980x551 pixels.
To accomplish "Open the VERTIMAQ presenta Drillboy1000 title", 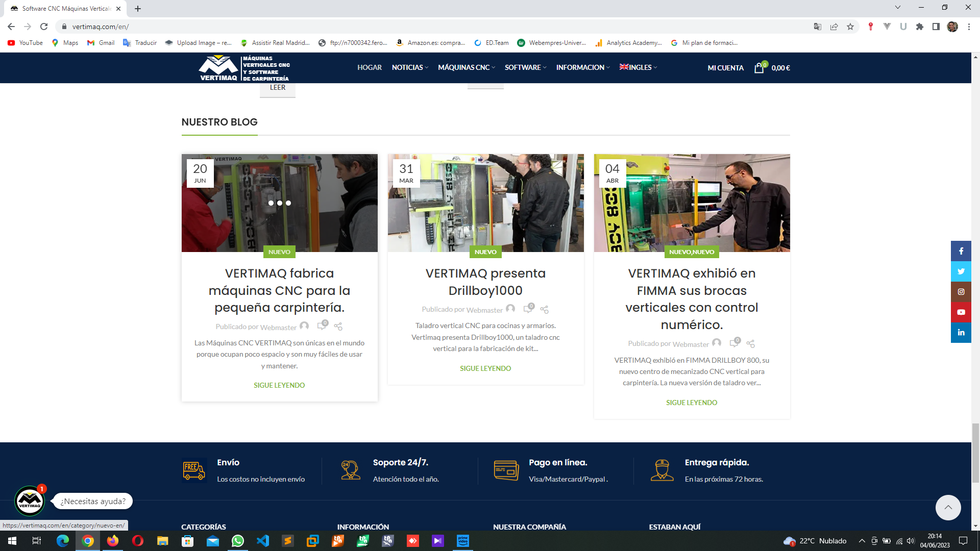I will (485, 282).
